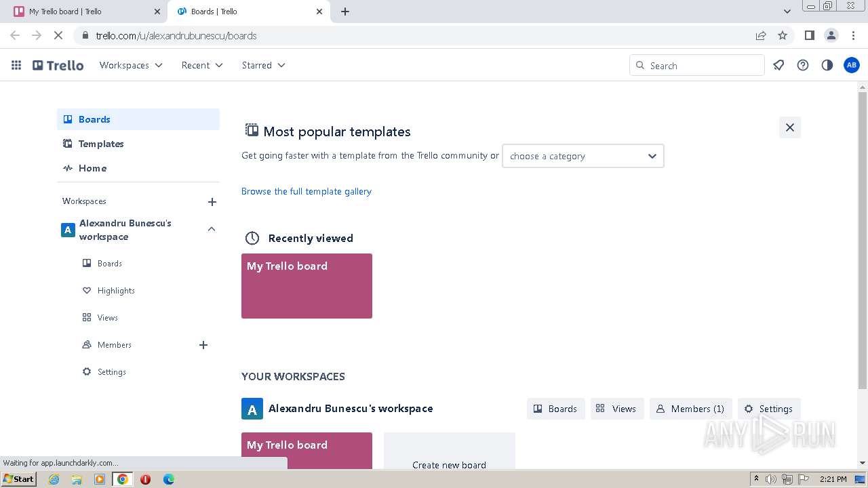Open a new browser tab
Viewport: 868px width, 488px height.
point(345,12)
